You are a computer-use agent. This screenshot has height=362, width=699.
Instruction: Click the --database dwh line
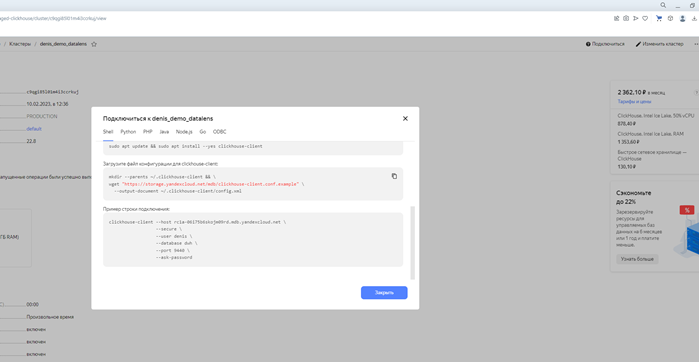pyautogui.click(x=177, y=243)
